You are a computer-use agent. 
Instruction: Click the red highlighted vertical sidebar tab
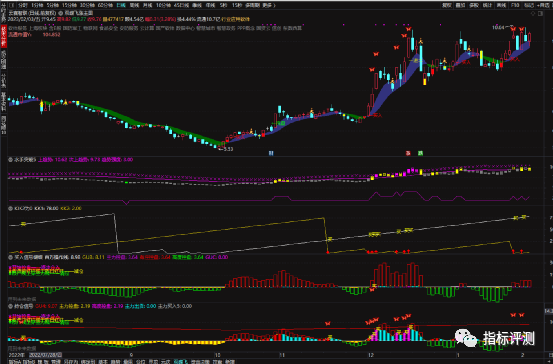click(4, 37)
